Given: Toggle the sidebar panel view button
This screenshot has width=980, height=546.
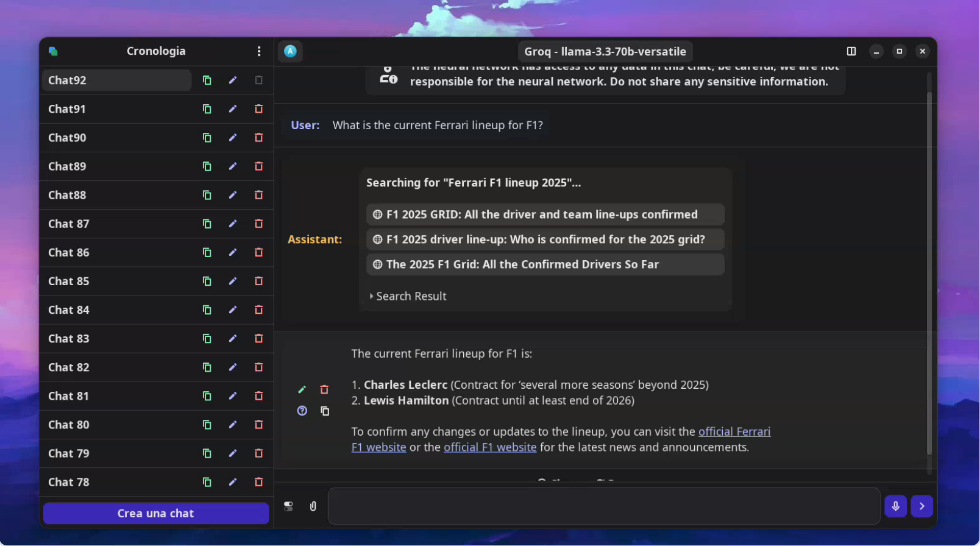Looking at the screenshot, I should pos(851,51).
